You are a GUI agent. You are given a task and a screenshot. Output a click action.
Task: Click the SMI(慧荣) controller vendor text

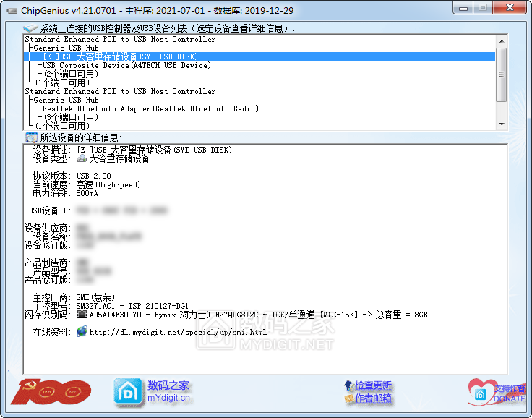(x=95, y=297)
